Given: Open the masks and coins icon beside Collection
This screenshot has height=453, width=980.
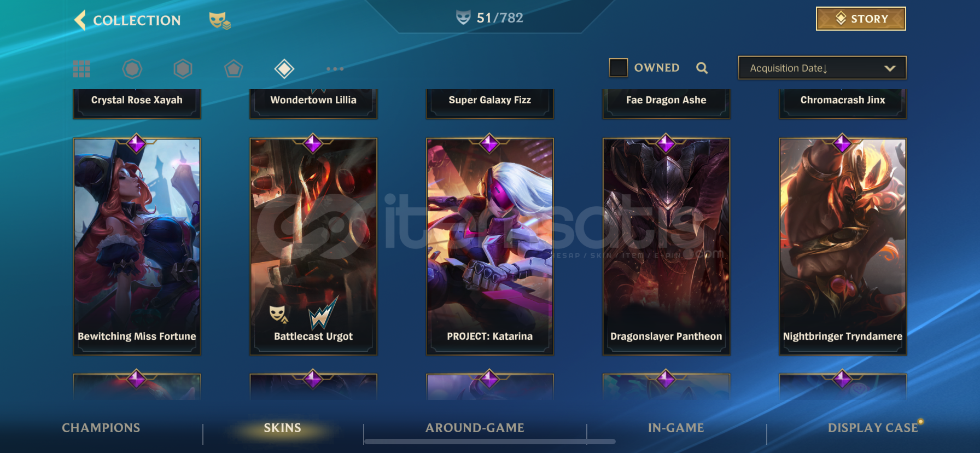Looking at the screenshot, I should [220, 21].
